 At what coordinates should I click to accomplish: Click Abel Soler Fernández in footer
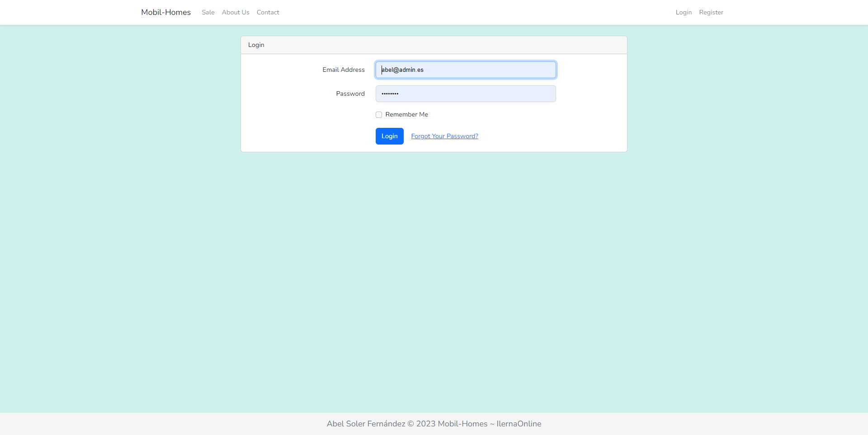[x=366, y=424]
